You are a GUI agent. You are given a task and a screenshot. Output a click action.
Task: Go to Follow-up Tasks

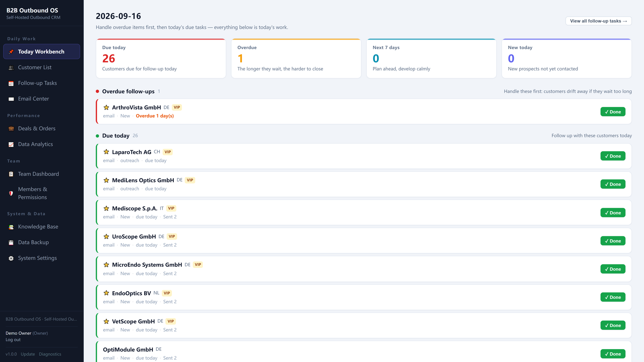point(42,83)
